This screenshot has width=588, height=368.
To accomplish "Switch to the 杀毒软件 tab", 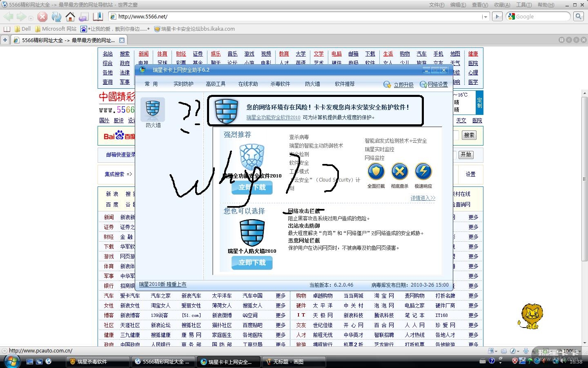I will (280, 84).
